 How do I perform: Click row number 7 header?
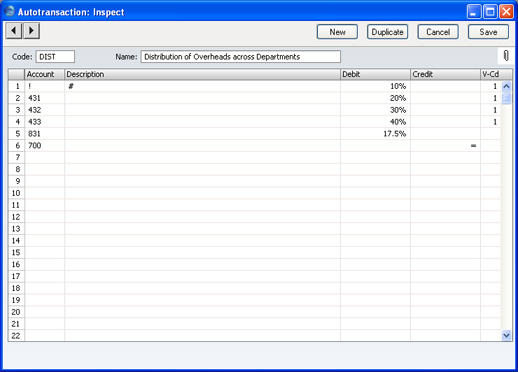pos(16,157)
